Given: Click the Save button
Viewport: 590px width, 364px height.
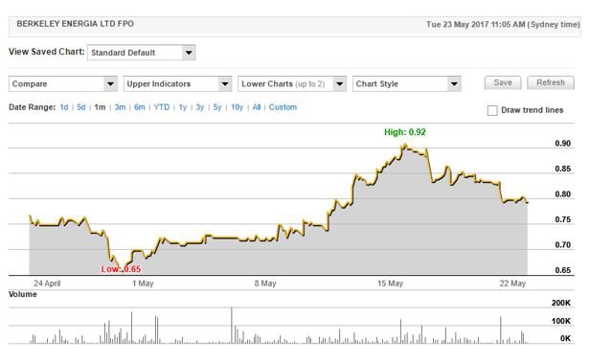Looking at the screenshot, I should [x=503, y=82].
